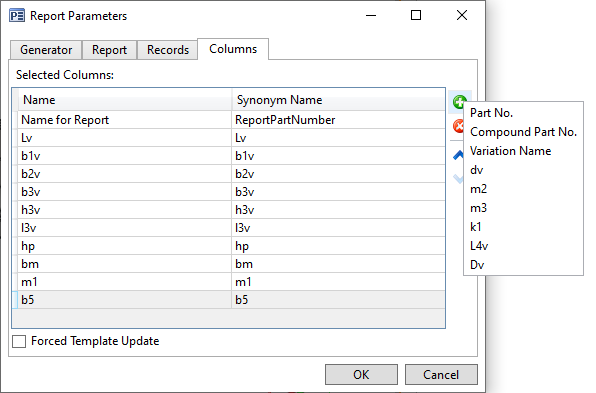Click the move column down arrow
The width and height of the screenshot is (596, 393).
click(458, 179)
